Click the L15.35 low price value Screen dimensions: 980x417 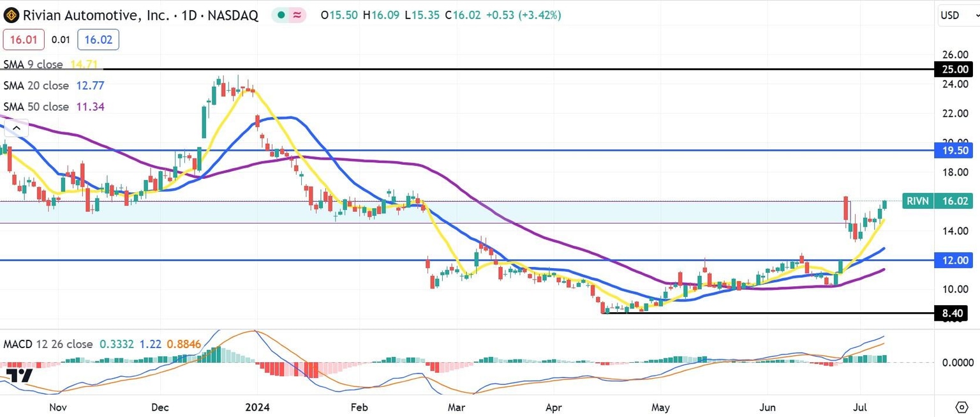pyautogui.click(x=423, y=15)
